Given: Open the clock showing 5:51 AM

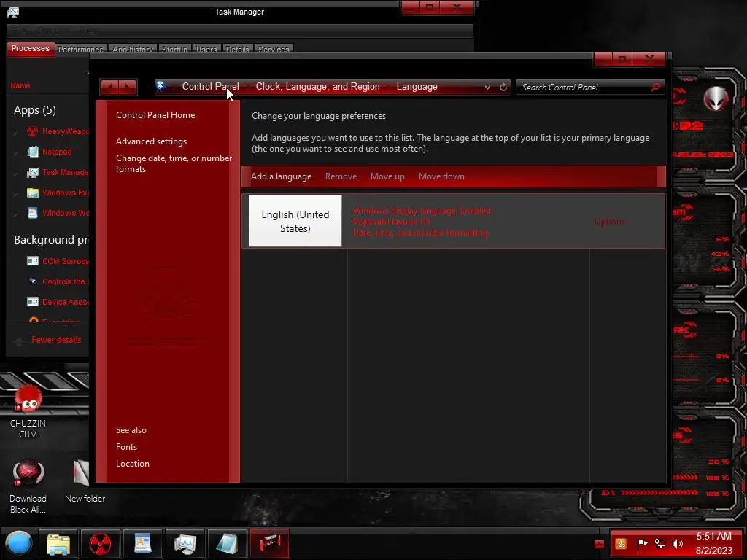Looking at the screenshot, I should (x=713, y=543).
